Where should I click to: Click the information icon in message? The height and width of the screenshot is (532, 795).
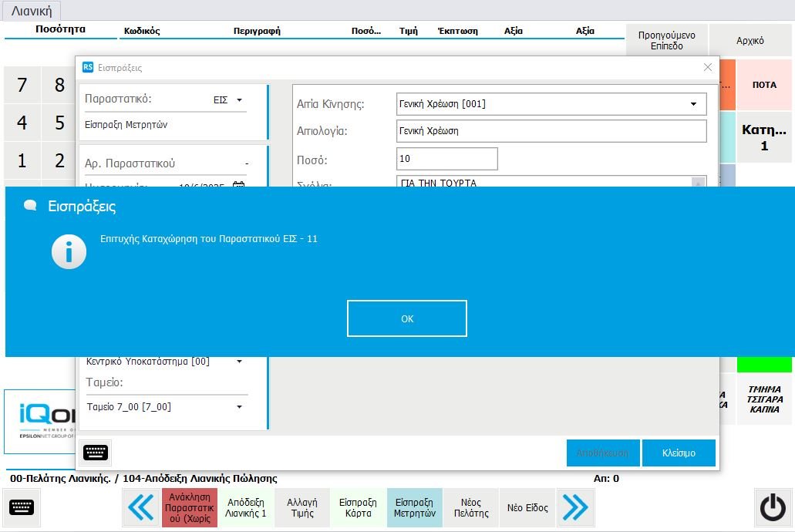(x=69, y=251)
